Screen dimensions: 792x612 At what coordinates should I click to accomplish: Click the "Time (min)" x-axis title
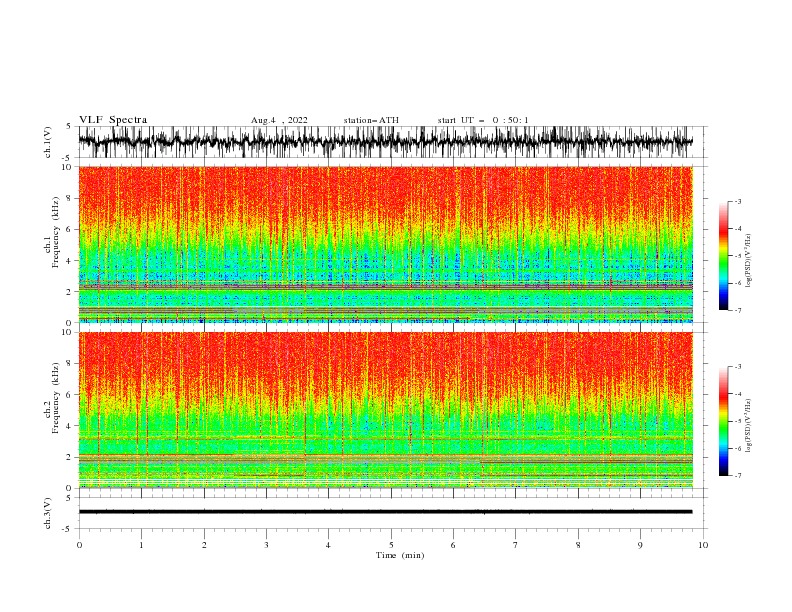pos(400,555)
